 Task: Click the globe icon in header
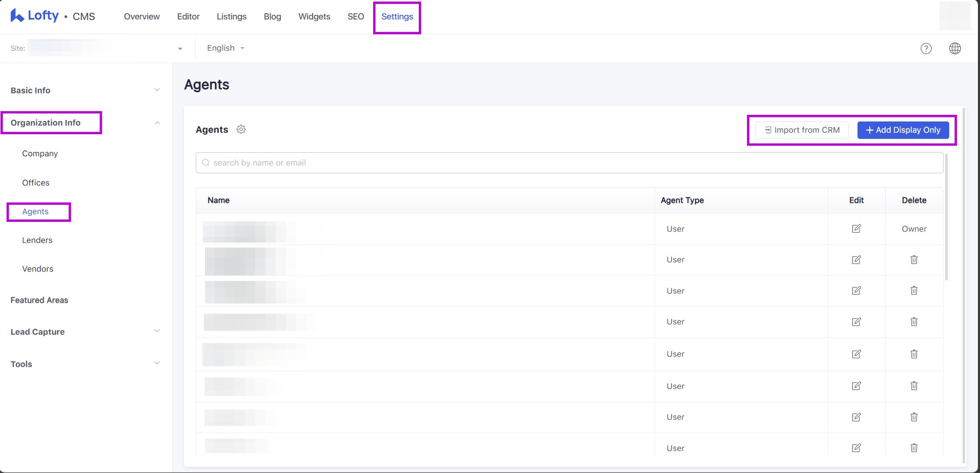955,49
